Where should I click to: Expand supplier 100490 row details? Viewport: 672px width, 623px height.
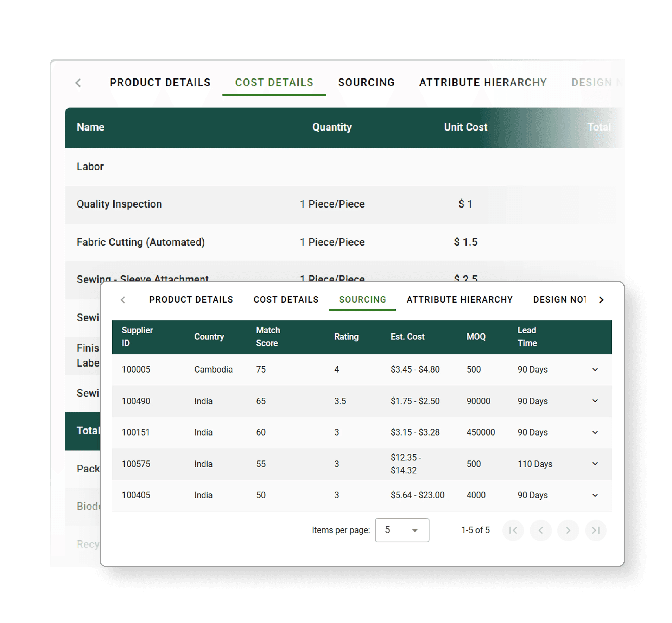point(595,401)
